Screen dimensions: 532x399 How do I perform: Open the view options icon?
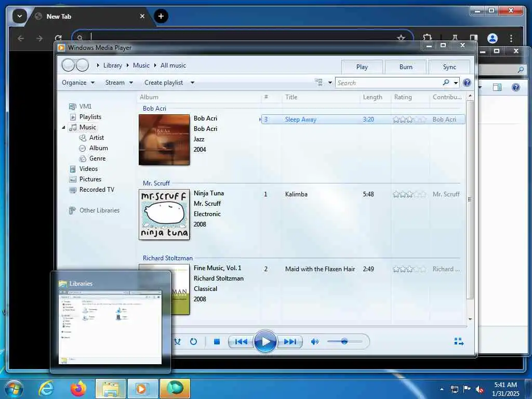318,83
